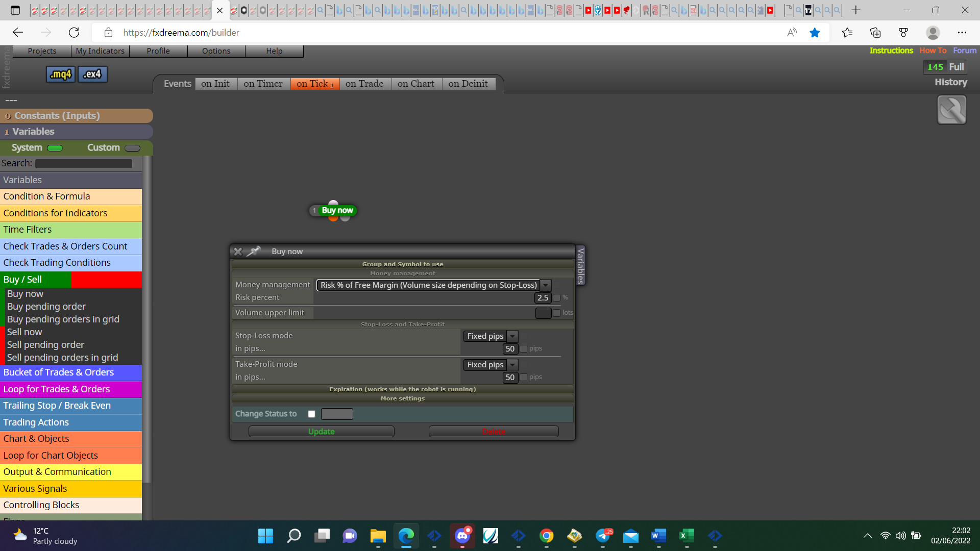Toggle the System blocks switch

(x=55, y=148)
